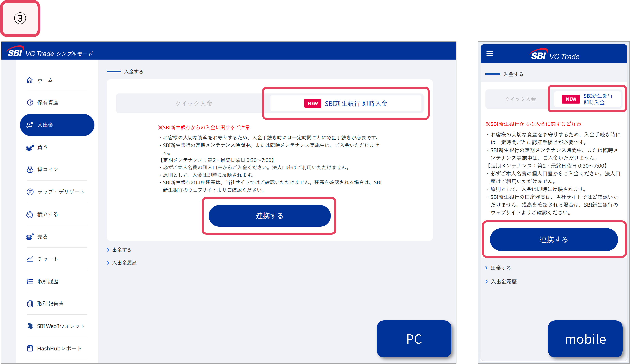This screenshot has height=364, width=630.
Task: Switch to the クイック入金 tab on PC
Action: [x=193, y=103]
